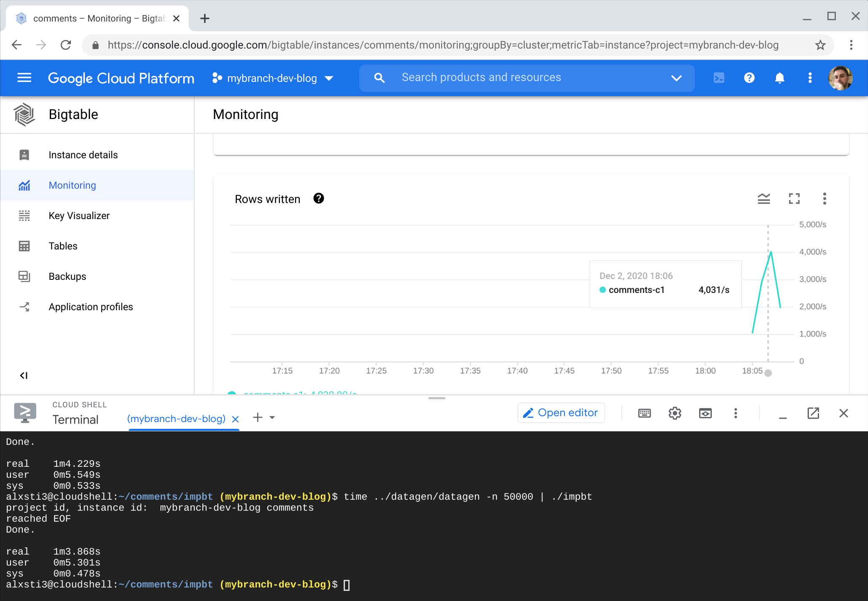Image resolution: width=868 pixels, height=601 pixels.
Task: Collapse the left navigation sidebar
Action: click(x=24, y=376)
